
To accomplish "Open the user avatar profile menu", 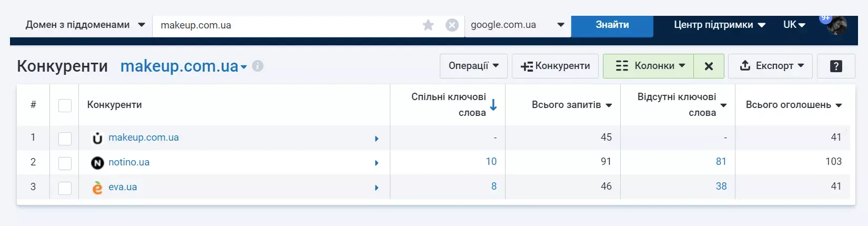I will [x=836, y=25].
